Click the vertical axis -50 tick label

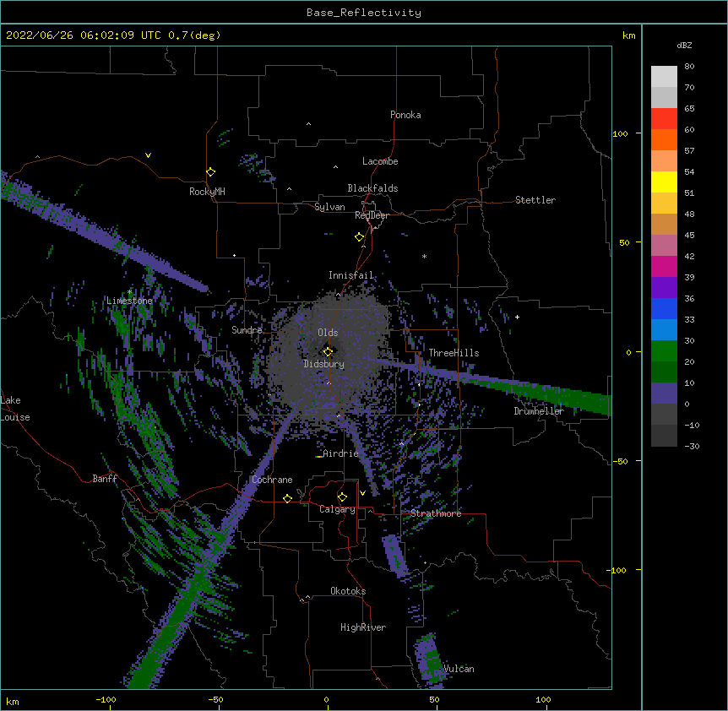(620, 461)
